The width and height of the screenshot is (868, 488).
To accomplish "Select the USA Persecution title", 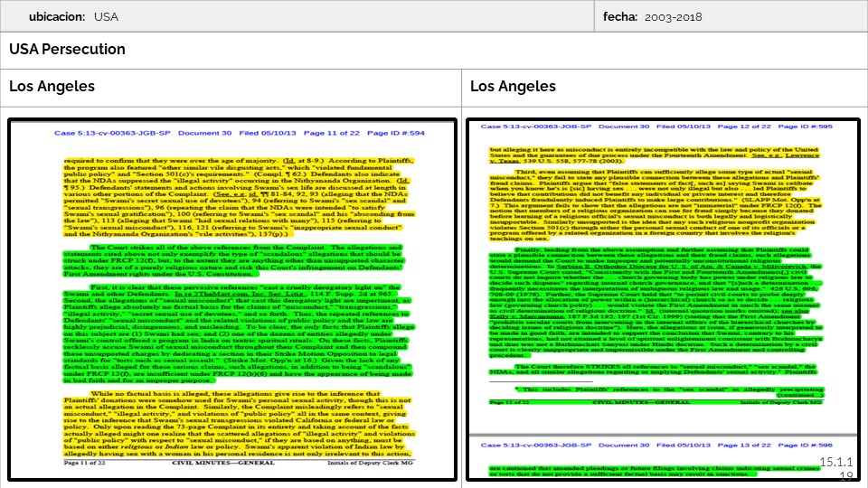I will point(68,50).
